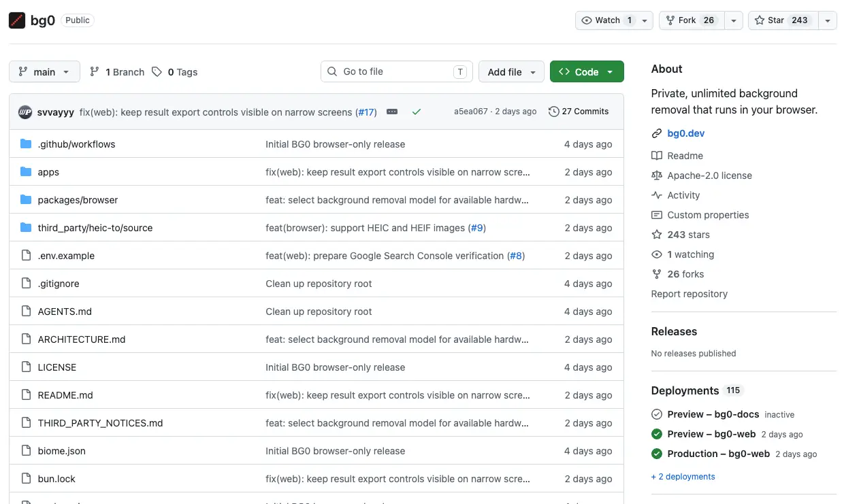Click the Custom properties icon

(x=657, y=215)
